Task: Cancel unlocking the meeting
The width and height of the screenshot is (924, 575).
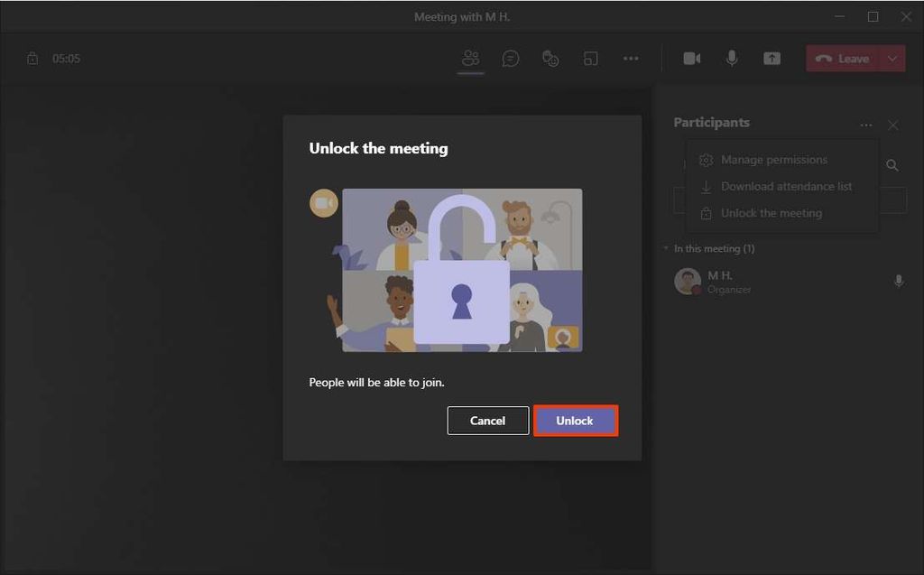Action: click(487, 420)
